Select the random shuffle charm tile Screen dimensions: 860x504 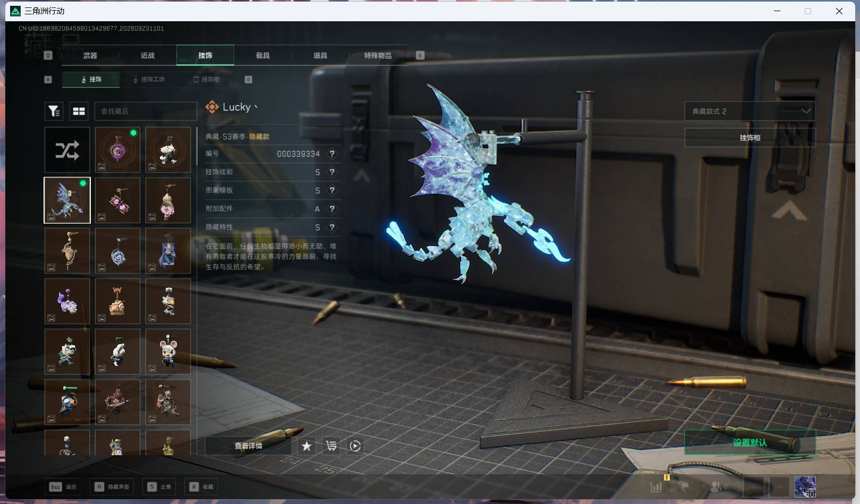67,150
